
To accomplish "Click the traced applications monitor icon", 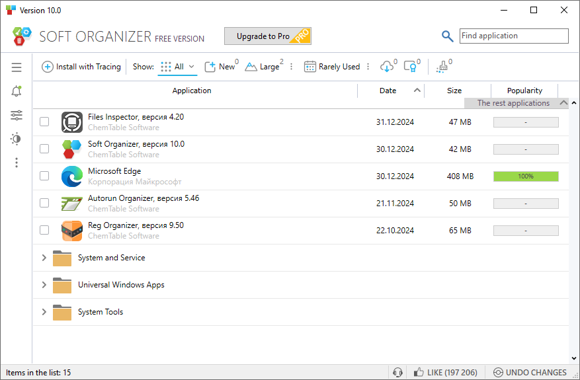I will click(x=410, y=67).
